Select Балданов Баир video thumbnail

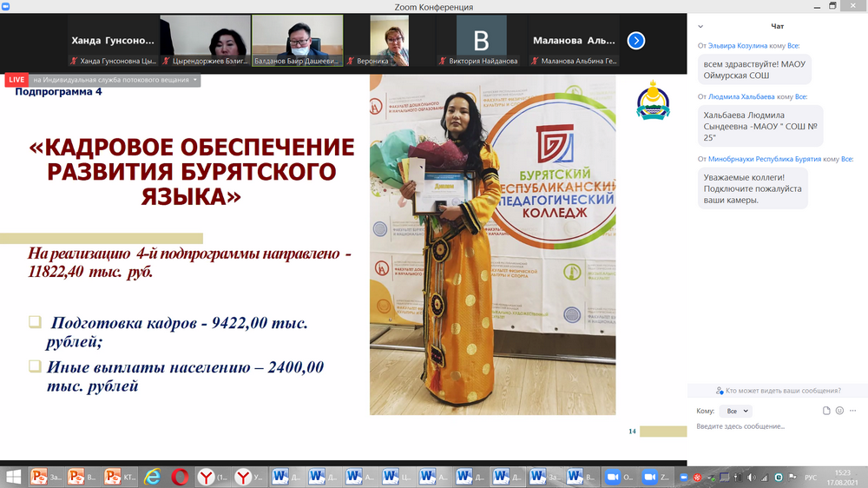[299, 40]
